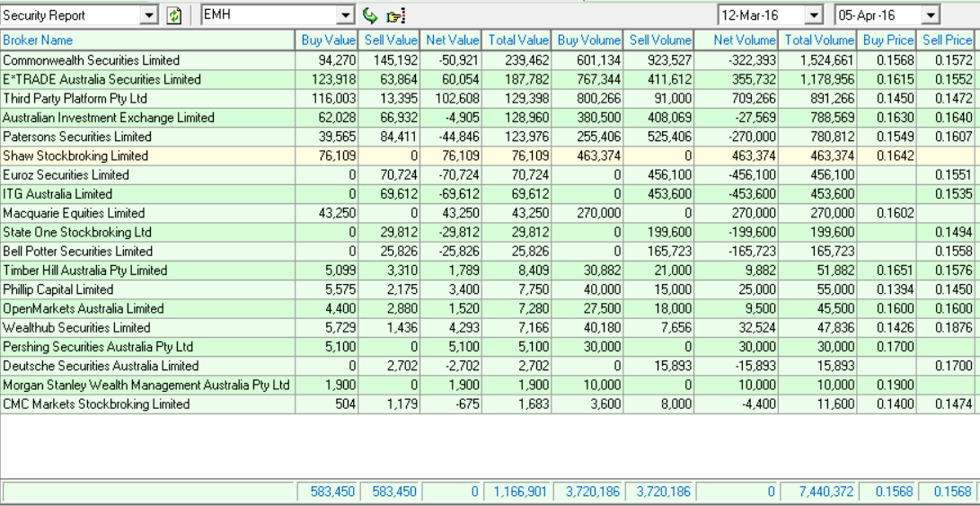Sort by Buy Value column header
Viewport: 980px width, 506px height.
tap(326, 40)
